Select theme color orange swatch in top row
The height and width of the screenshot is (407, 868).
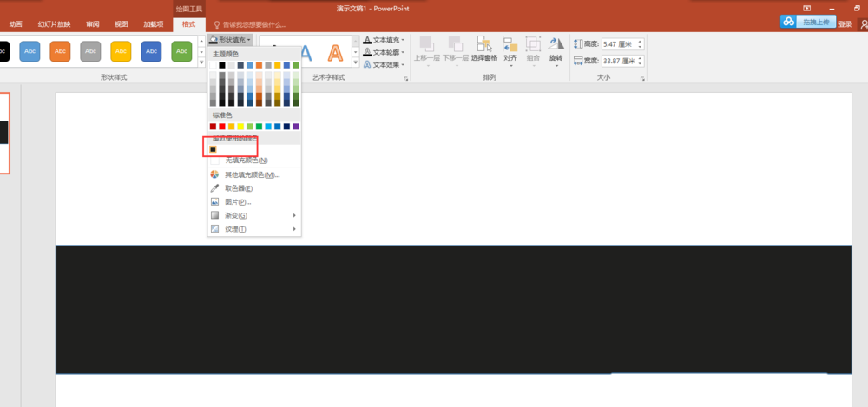click(x=259, y=65)
